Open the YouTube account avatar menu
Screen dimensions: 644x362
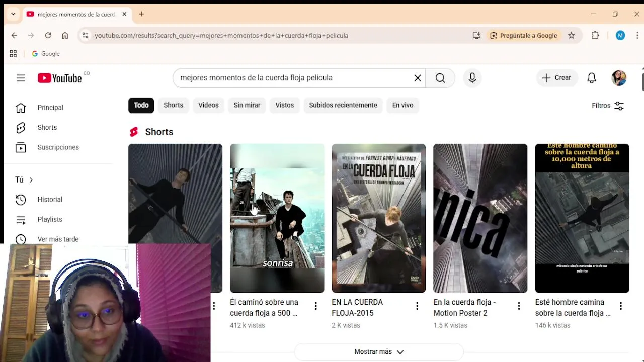click(x=619, y=78)
